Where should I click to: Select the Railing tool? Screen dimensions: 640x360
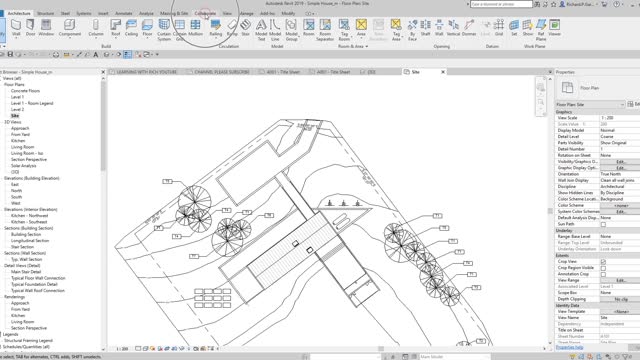tap(216, 28)
